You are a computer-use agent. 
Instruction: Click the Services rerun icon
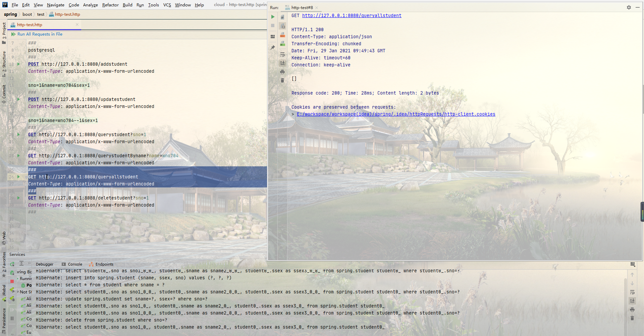12,264
